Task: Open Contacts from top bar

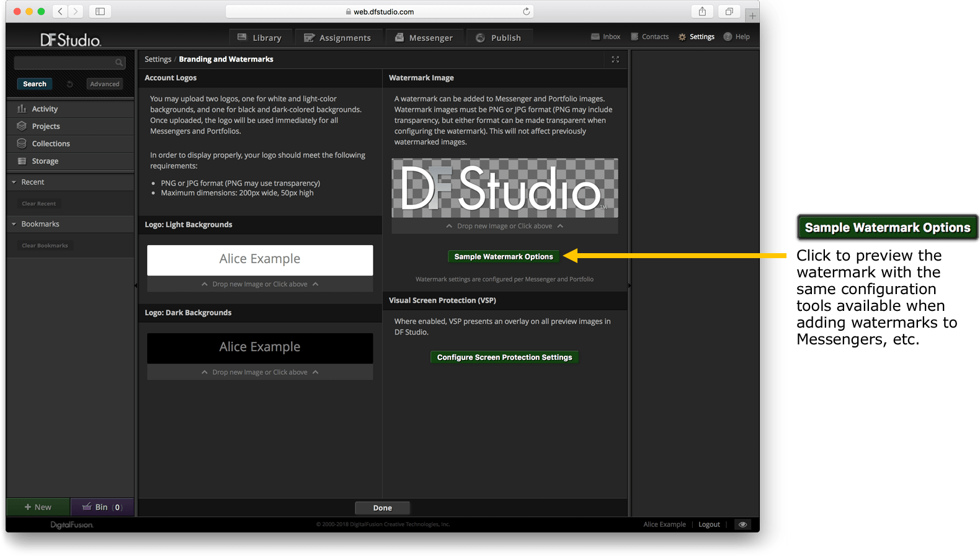Action: click(650, 37)
